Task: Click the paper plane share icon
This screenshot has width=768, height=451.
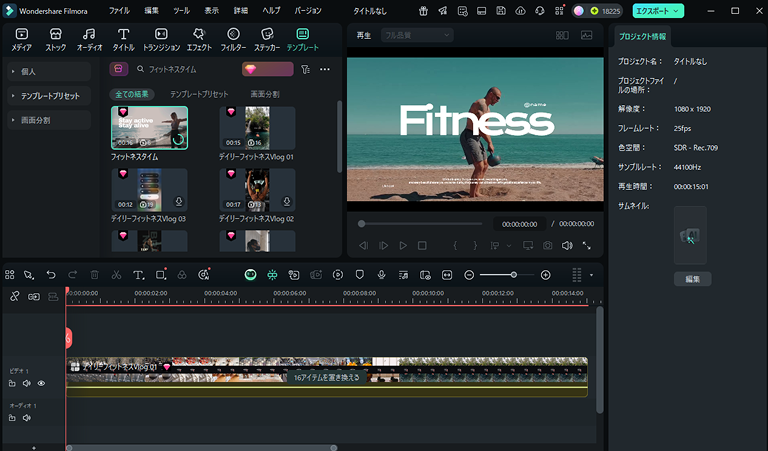Action: (443, 11)
